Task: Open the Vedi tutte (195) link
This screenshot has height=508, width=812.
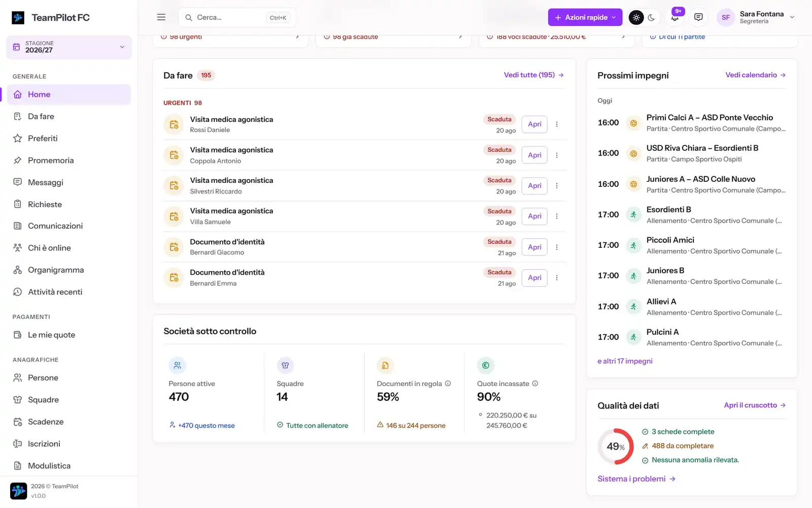Action: click(534, 75)
